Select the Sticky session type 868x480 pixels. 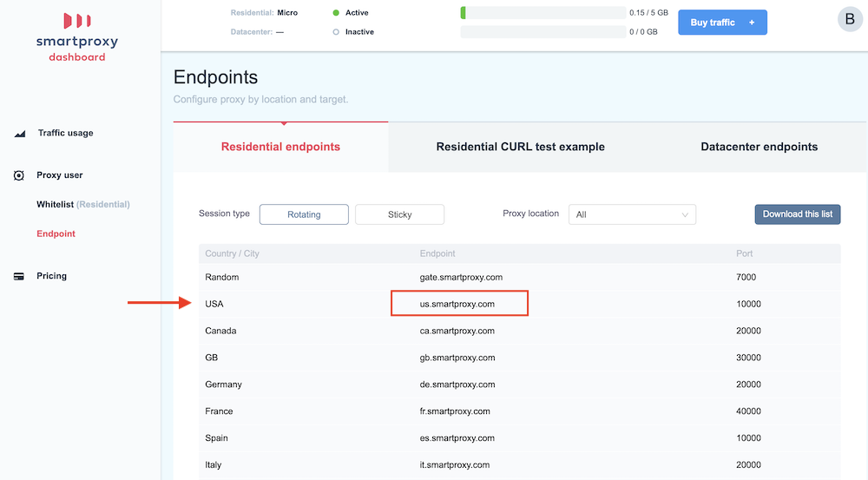[x=399, y=214]
